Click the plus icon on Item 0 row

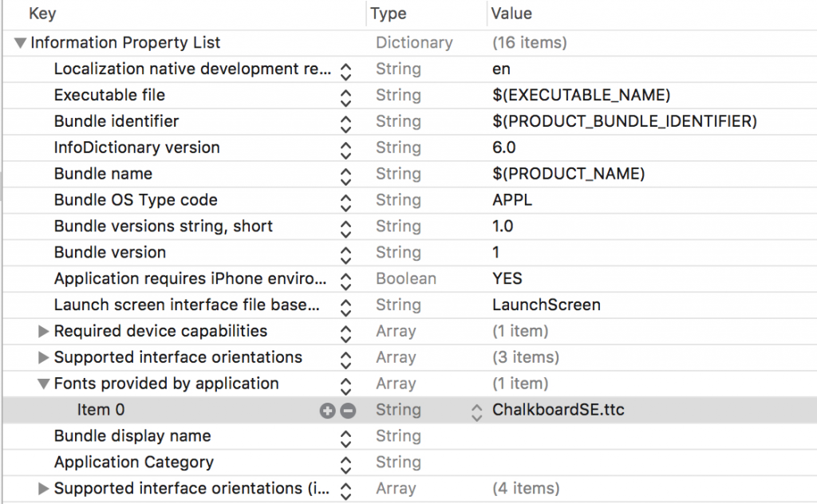point(327,411)
